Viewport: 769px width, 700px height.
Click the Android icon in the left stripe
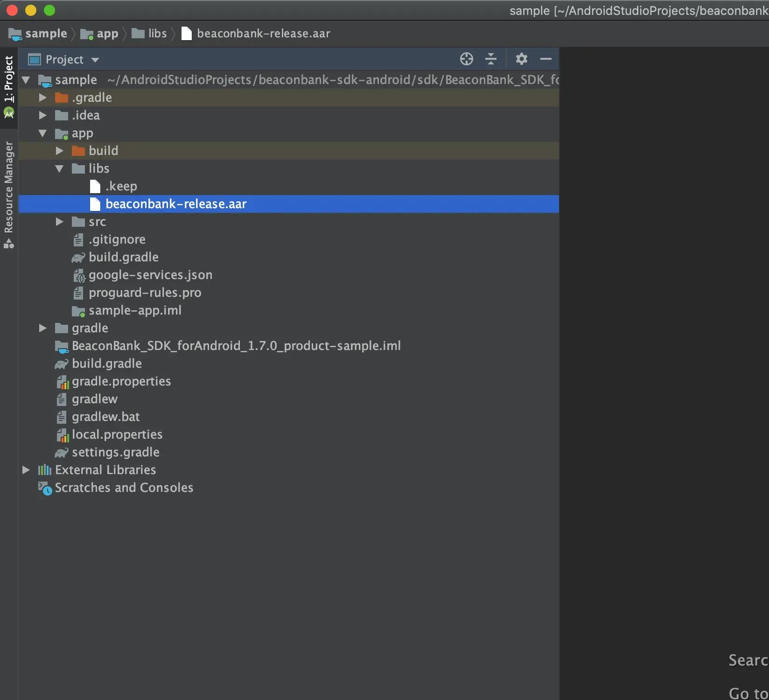(9, 113)
